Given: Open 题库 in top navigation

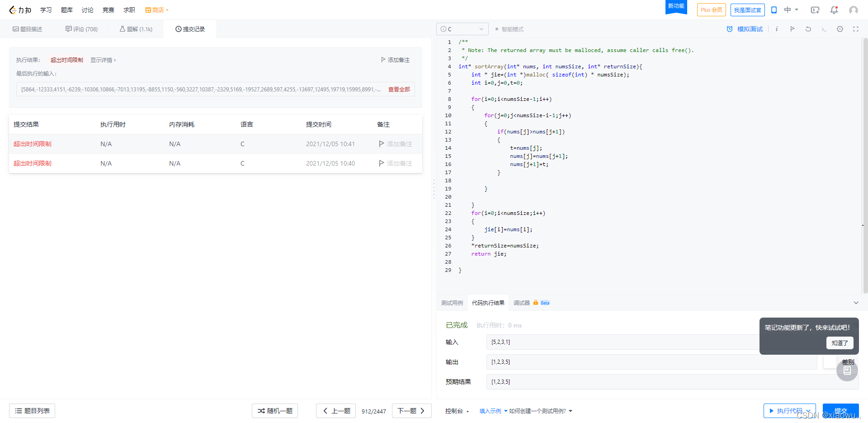Looking at the screenshot, I should point(67,10).
